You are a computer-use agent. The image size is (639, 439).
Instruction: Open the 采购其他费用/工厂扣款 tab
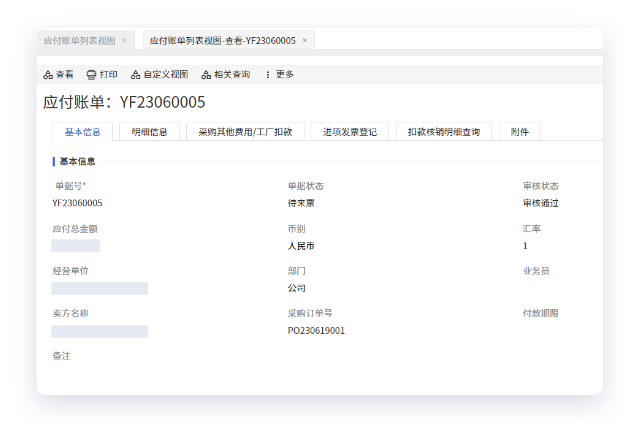click(244, 132)
